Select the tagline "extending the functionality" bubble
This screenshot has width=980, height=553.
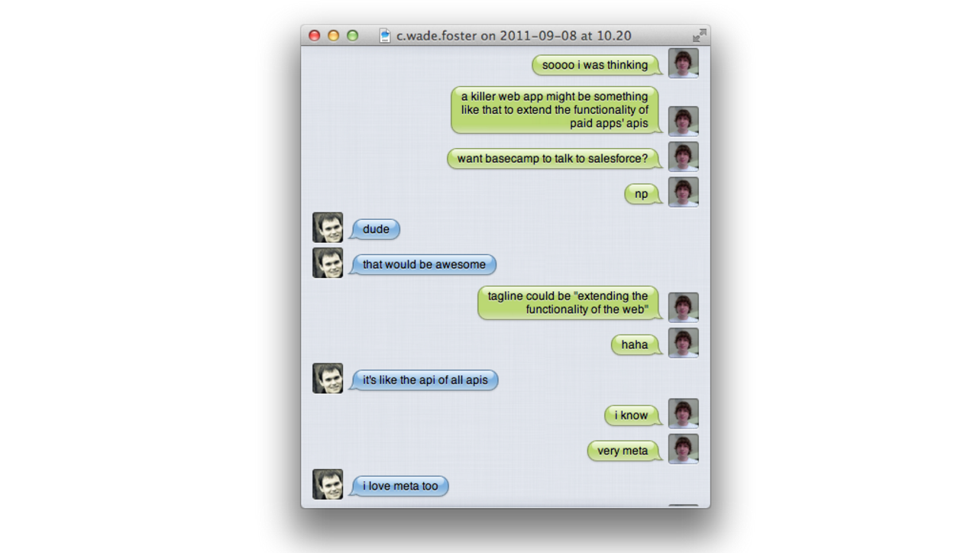(x=570, y=302)
